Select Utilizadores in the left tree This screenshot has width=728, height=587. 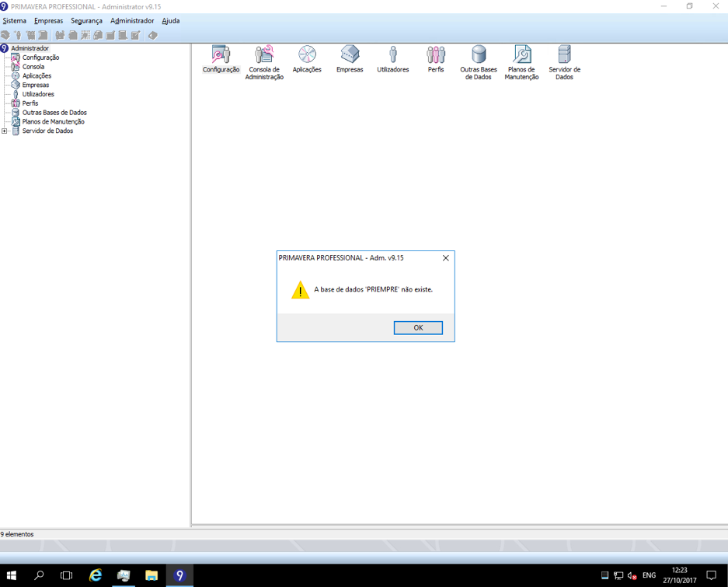point(38,94)
